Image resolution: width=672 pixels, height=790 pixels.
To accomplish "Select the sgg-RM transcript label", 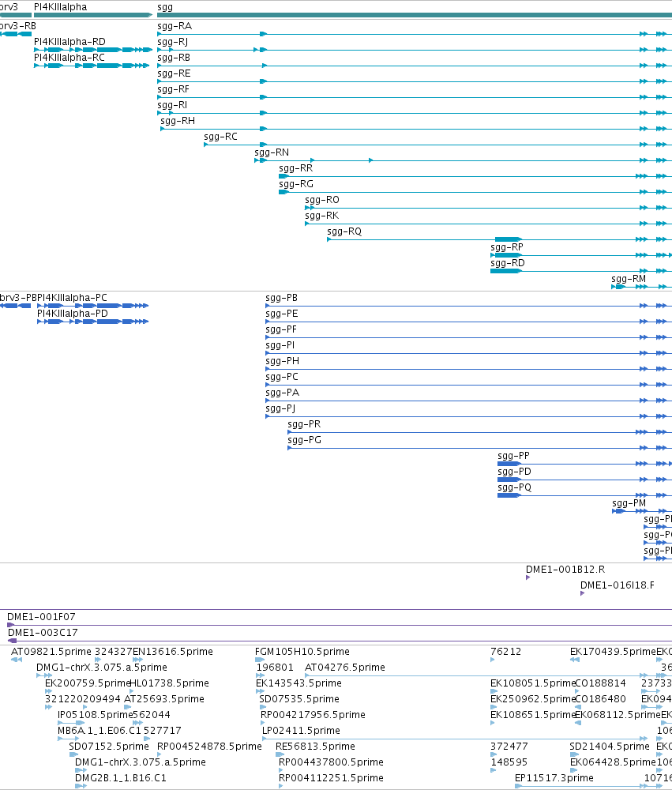I will (629, 279).
